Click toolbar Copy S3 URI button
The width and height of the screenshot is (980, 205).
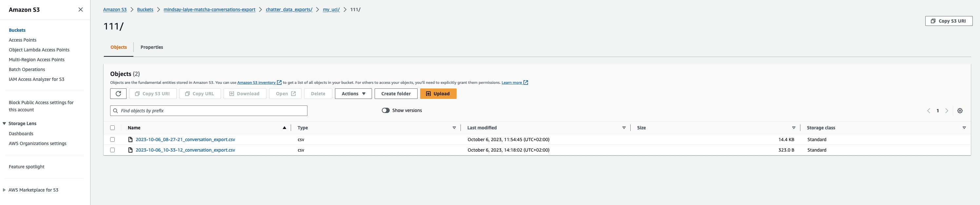pyautogui.click(x=152, y=94)
